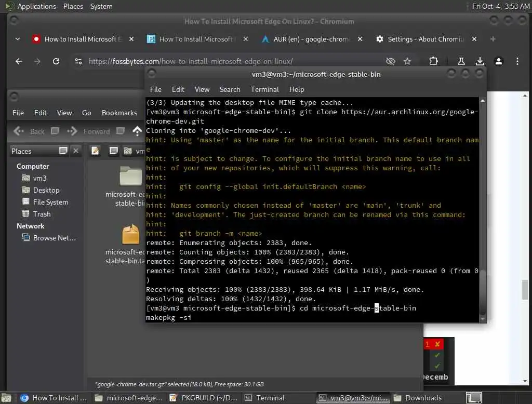Screen dimensions: 532x404
Task: Open System menu in top panel
Action: click(101, 6)
